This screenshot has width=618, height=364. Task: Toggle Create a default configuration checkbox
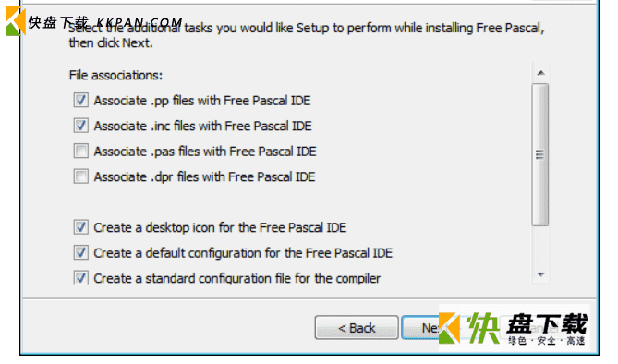pos(80,252)
